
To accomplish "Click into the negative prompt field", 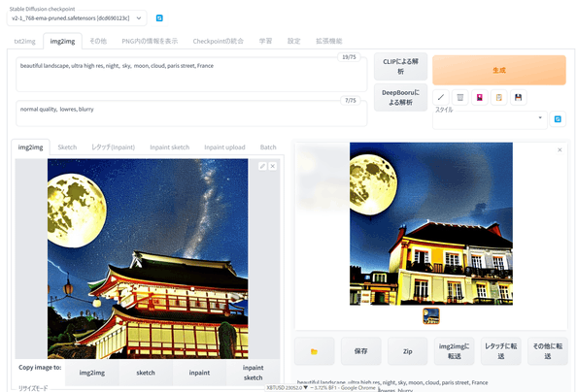I will 191,114.
